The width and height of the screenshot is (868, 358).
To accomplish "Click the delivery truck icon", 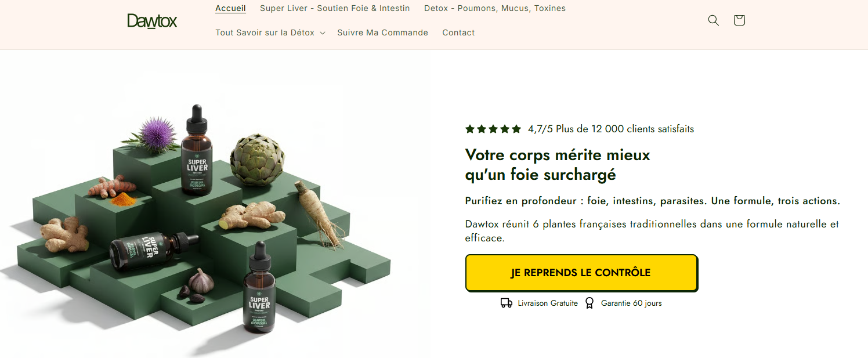I will click(507, 303).
